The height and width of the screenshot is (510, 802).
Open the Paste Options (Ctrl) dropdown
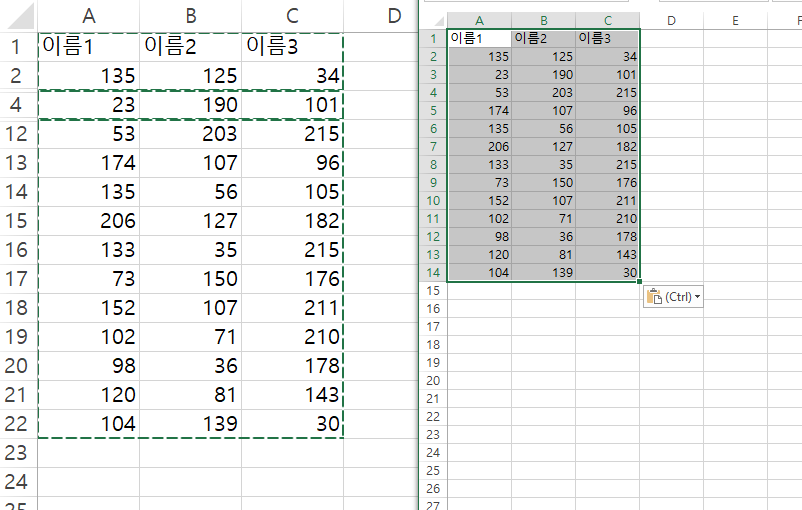[x=673, y=297]
